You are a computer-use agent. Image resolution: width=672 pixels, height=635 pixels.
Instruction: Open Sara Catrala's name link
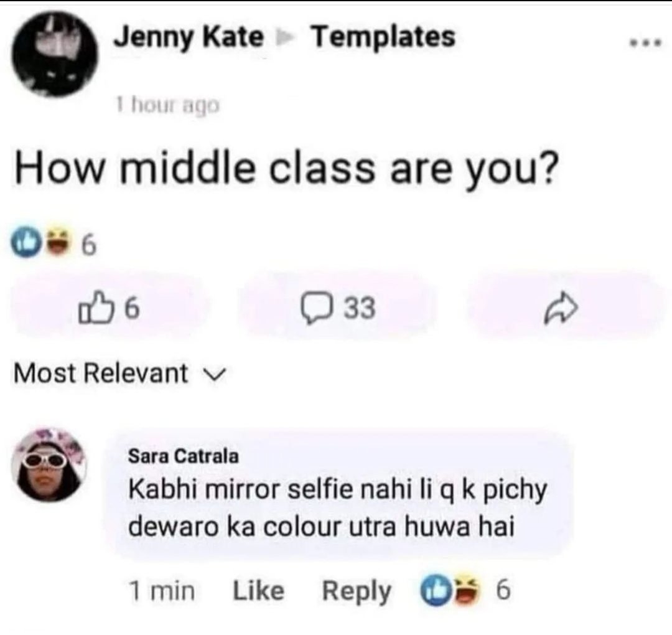(184, 456)
